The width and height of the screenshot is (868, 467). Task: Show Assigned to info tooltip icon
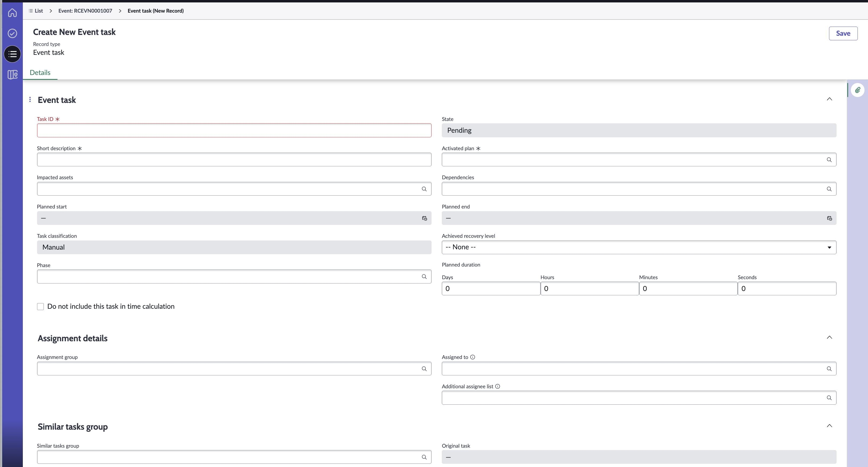point(472,357)
